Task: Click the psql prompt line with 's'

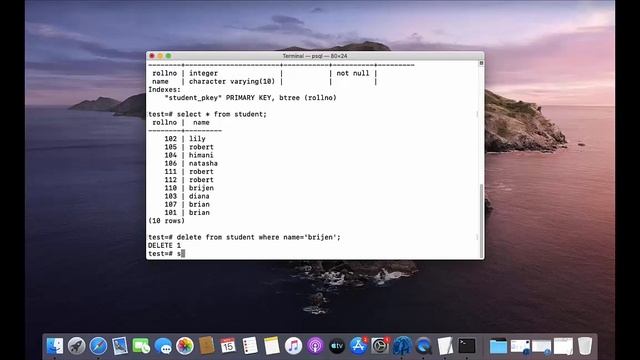Action: tap(167, 253)
